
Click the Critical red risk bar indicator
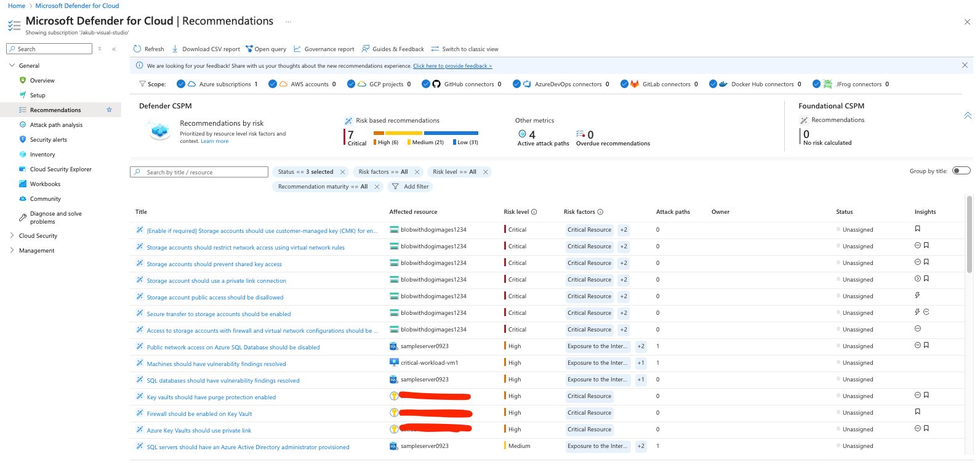point(345,137)
